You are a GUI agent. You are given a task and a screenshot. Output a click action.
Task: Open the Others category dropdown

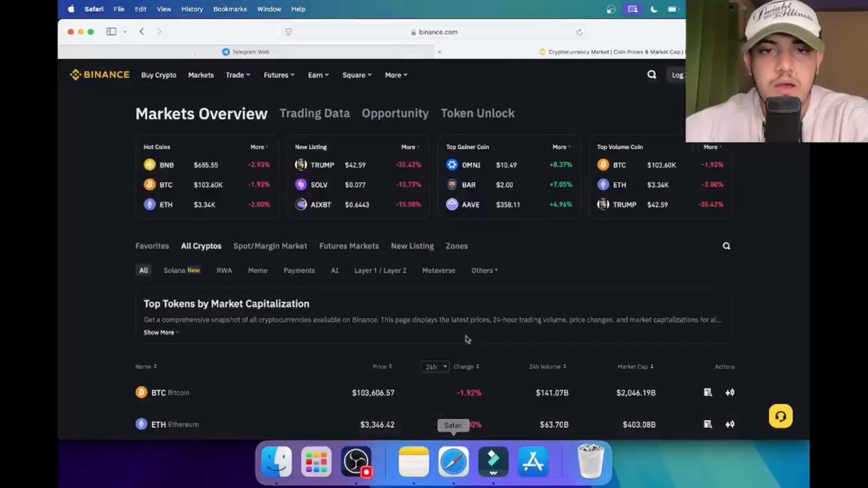[x=485, y=270]
